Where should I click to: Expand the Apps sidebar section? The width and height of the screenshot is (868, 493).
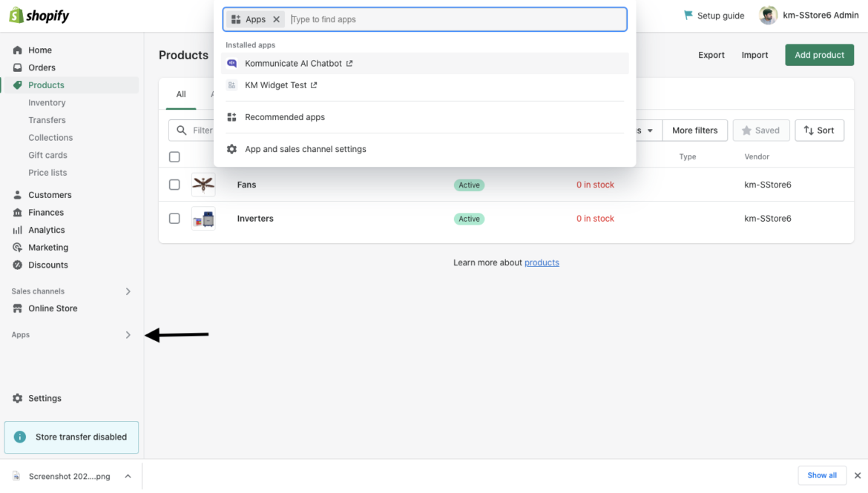tap(128, 335)
